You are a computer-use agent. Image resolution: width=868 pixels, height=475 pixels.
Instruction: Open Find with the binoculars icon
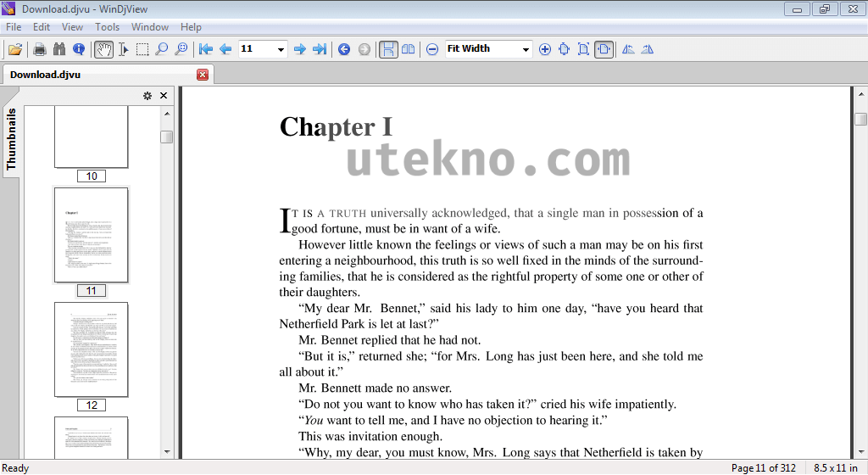coord(59,49)
